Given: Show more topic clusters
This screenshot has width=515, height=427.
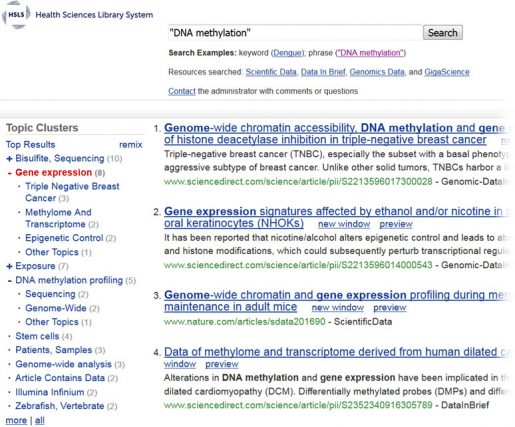Looking at the screenshot, I should 16,421.
